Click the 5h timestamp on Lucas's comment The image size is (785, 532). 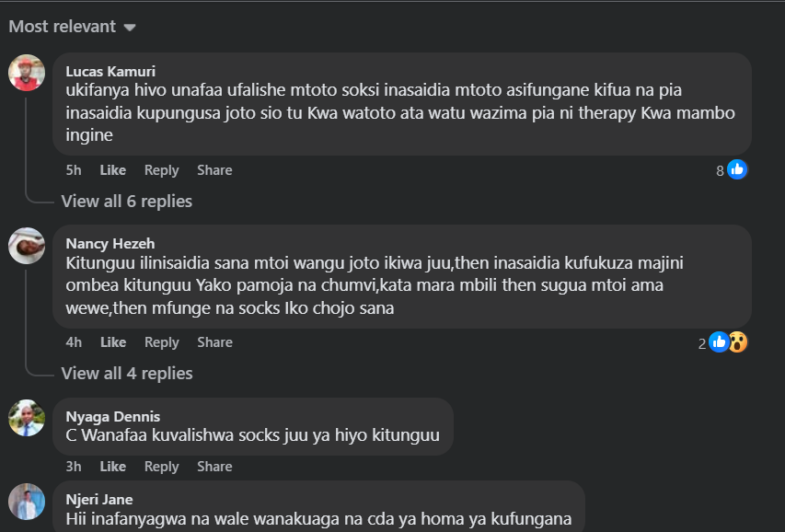74,170
